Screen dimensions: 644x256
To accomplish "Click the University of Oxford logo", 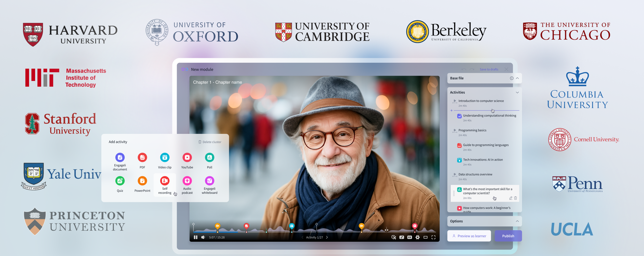I will click(192, 32).
